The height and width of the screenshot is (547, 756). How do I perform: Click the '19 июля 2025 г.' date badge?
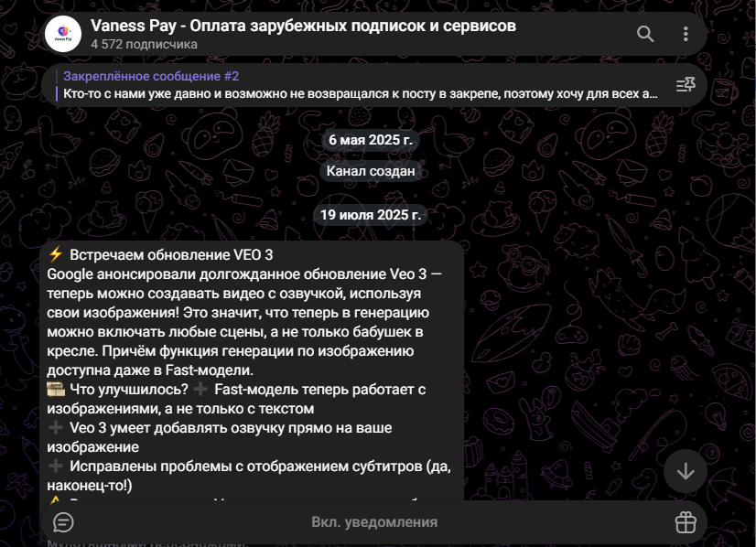point(371,214)
